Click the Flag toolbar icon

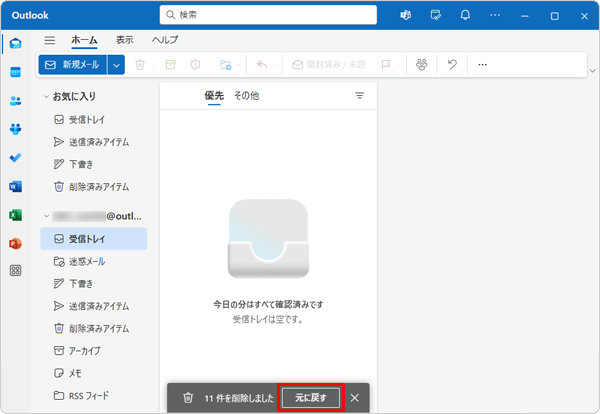pyautogui.click(x=386, y=65)
